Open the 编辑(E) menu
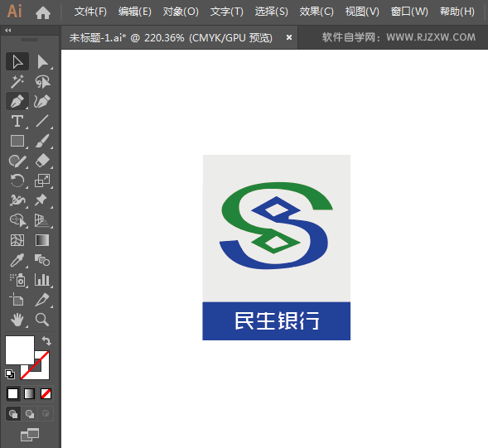Screen dimensions: 488x448 [x=135, y=12]
